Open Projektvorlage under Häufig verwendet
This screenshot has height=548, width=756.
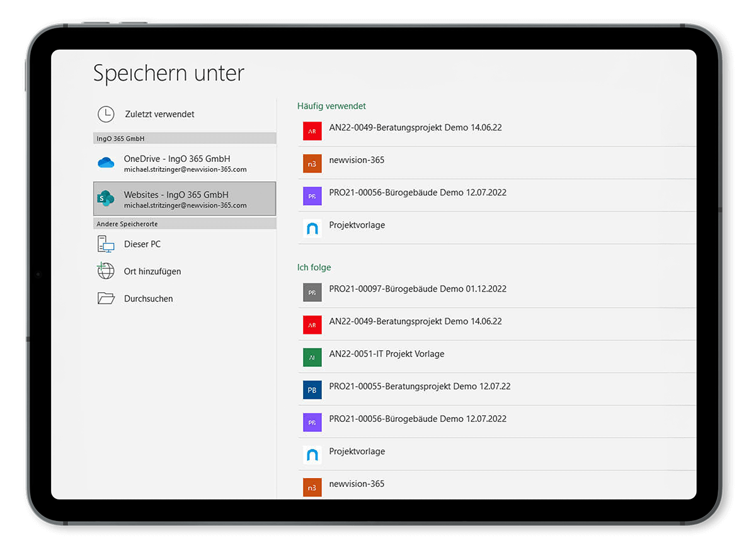[x=357, y=225]
